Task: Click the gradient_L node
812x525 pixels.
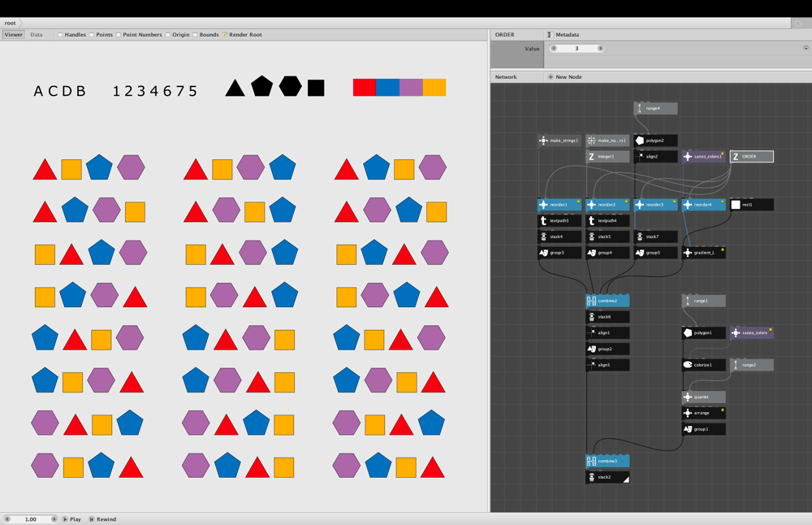Action: [x=703, y=253]
